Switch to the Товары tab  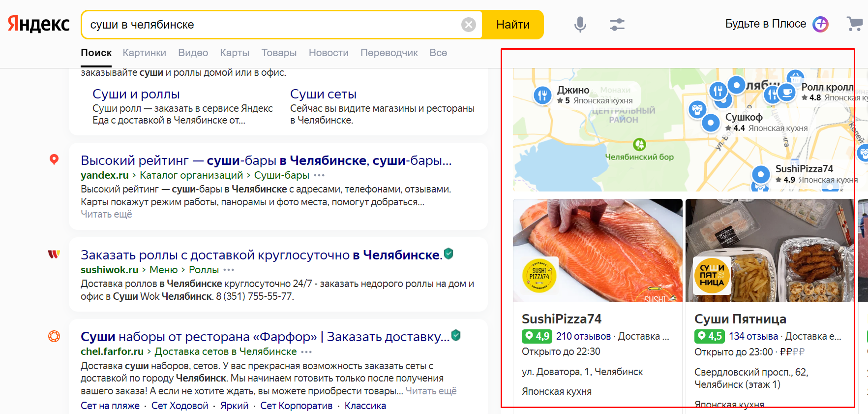[x=279, y=53]
